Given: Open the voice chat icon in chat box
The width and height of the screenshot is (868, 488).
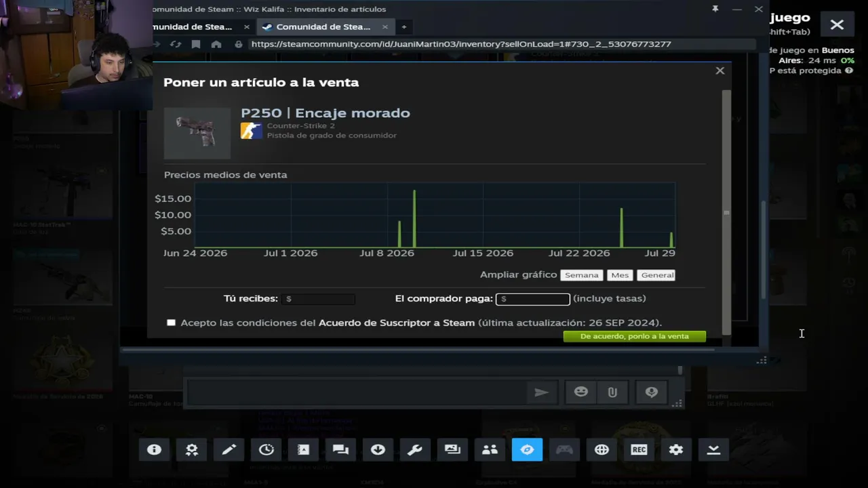Looking at the screenshot, I should pyautogui.click(x=652, y=392).
